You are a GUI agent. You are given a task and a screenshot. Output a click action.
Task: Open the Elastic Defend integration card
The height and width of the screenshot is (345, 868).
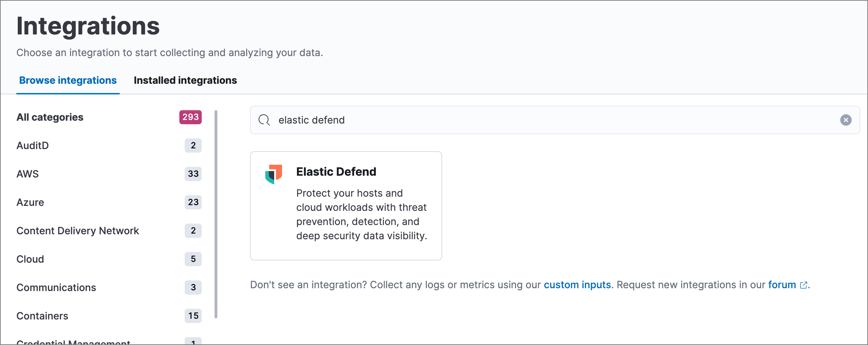(346, 206)
